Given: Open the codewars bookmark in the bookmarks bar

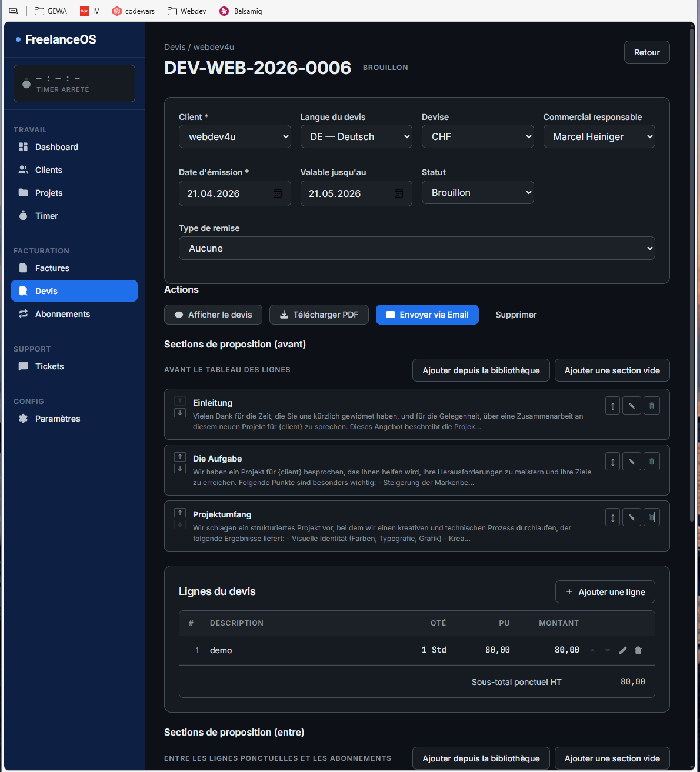Looking at the screenshot, I should (x=134, y=11).
